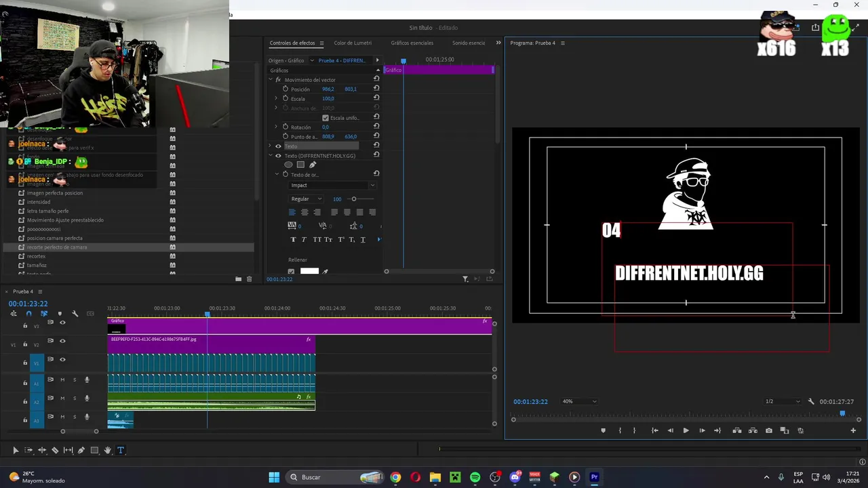
Task: Toggle Rellenar fill checkbox
Action: point(292,272)
